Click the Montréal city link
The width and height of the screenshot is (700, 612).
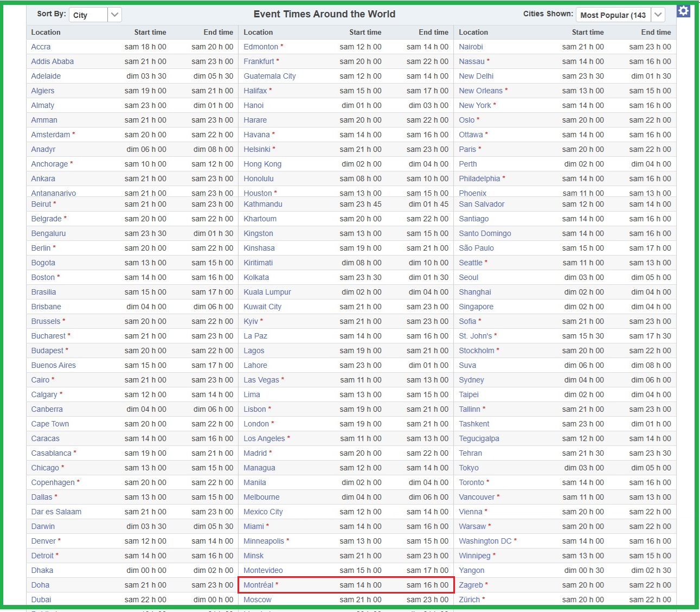click(258, 585)
